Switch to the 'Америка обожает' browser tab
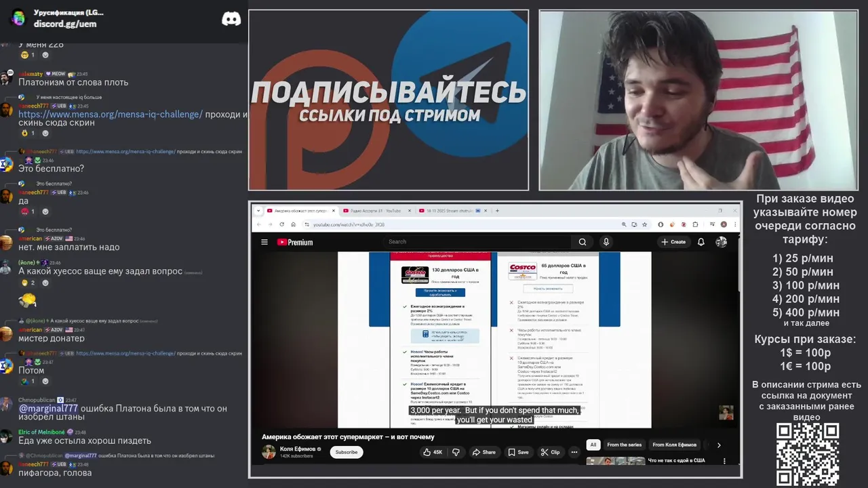This screenshot has width=868, height=488. tap(300, 211)
